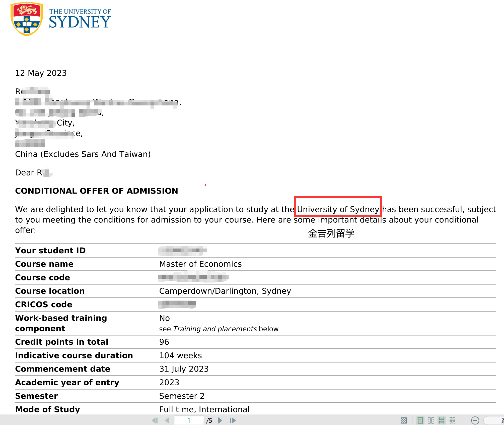The width and height of the screenshot is (504, 425).
Task: Go to the previous page
Action: pos(167,420)
